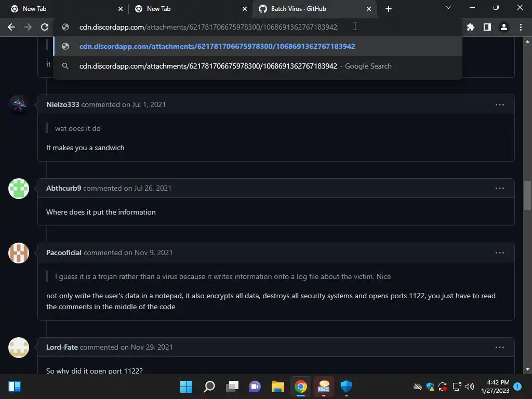Open the notification badge showing 1
Screen dimensions: 532x399
point(517,387)
